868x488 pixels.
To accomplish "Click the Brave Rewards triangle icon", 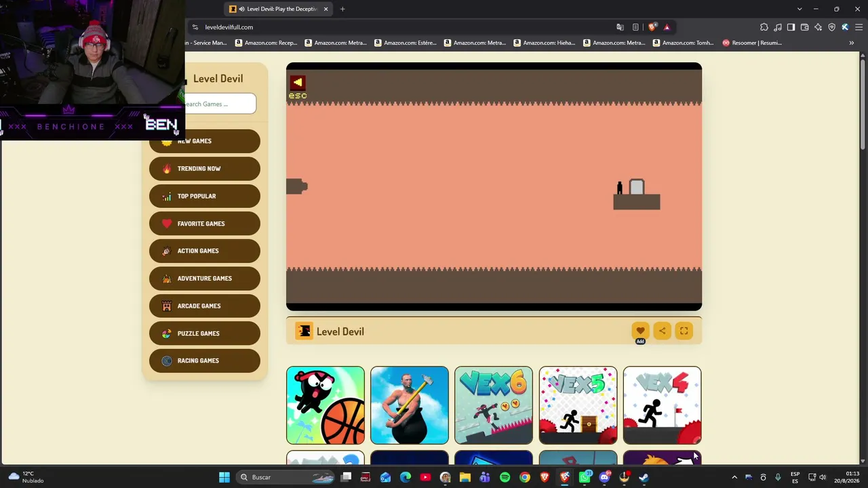I will pos(667,27).
